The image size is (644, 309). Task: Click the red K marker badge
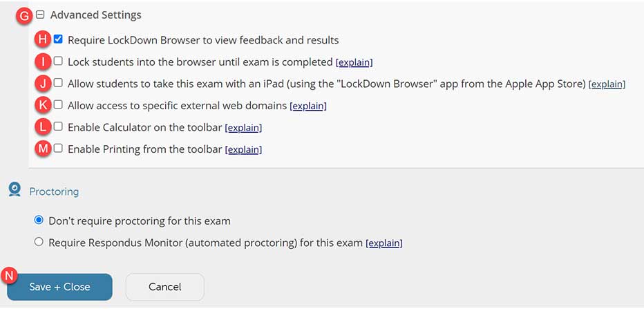[43, 105]
